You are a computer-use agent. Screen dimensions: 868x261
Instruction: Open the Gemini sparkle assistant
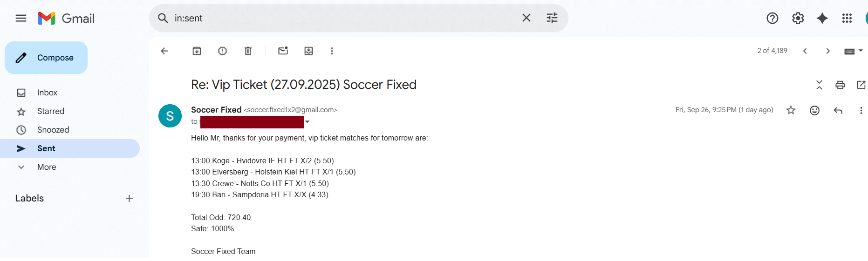(x=822, y=18)
